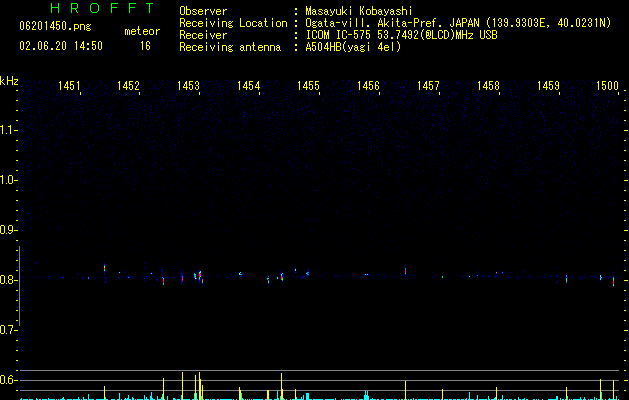The image size is (629, 400).
Task: Click the 1.0 kHz frequency label
Action: tap(8, 180)
